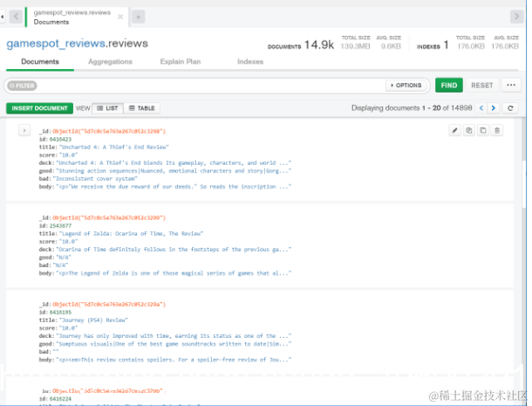Refresh the documents list
The height and width of the screenshot is (406, 532).
click(510, 108)
